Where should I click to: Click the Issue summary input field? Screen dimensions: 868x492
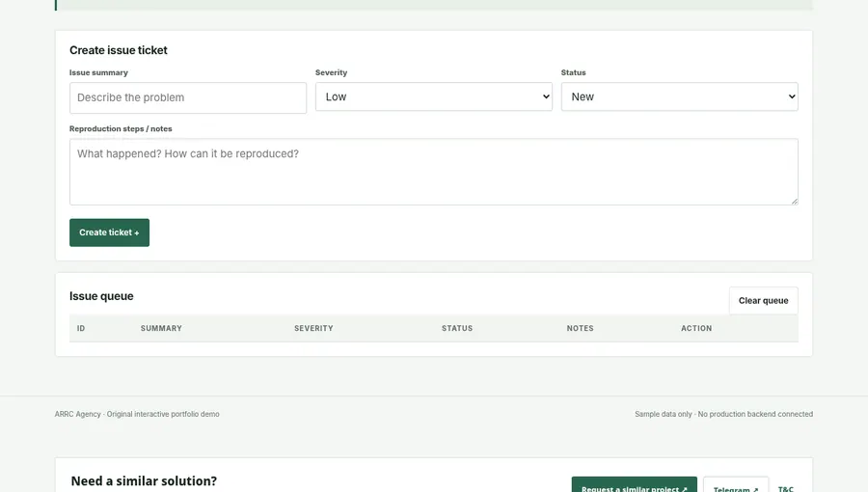[188, 98]
